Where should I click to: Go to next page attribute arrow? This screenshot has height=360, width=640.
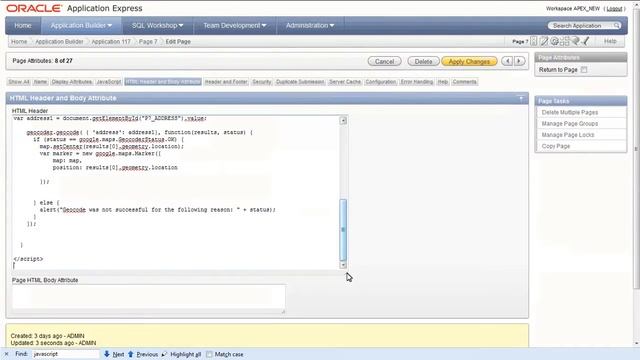point(519,61)
